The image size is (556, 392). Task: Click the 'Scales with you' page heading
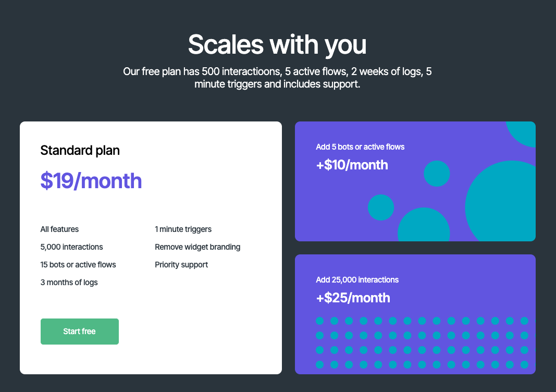tap(277, 45)
